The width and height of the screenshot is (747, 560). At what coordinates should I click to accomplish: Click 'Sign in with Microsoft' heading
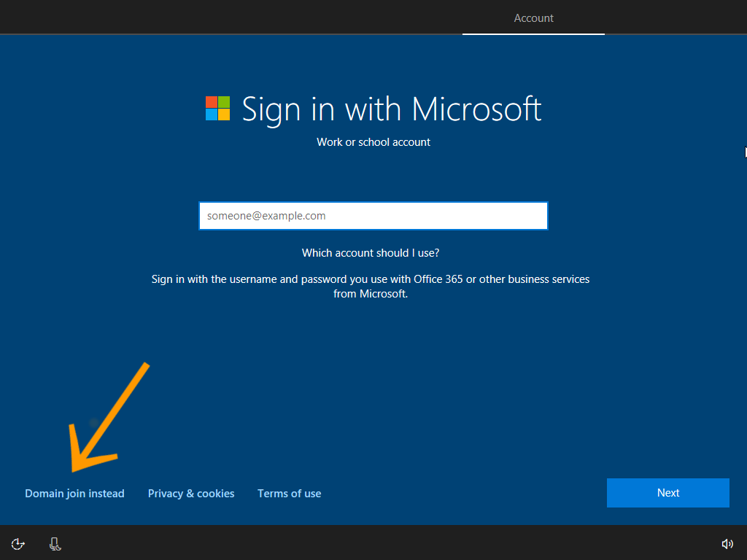click(392, 109)
